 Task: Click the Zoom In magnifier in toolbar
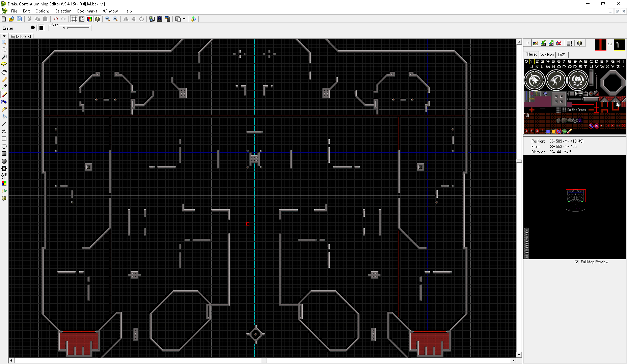[x=108, y=19]
